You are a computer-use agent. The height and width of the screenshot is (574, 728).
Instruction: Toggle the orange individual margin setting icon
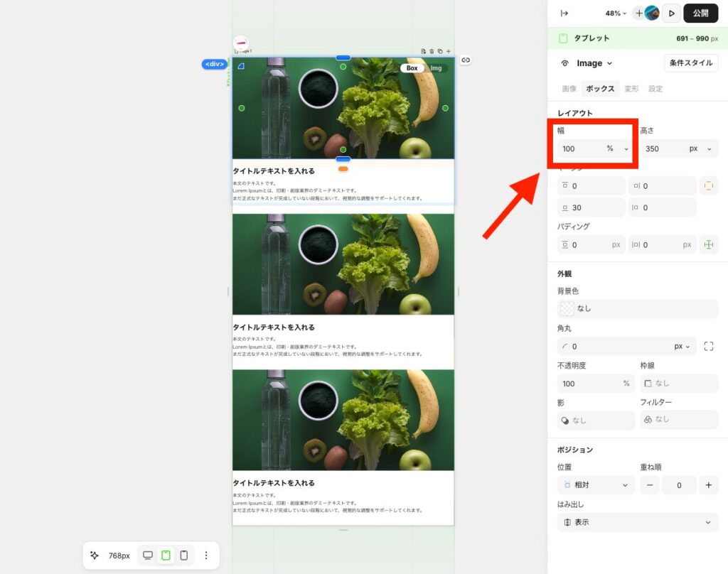[708, 186]
